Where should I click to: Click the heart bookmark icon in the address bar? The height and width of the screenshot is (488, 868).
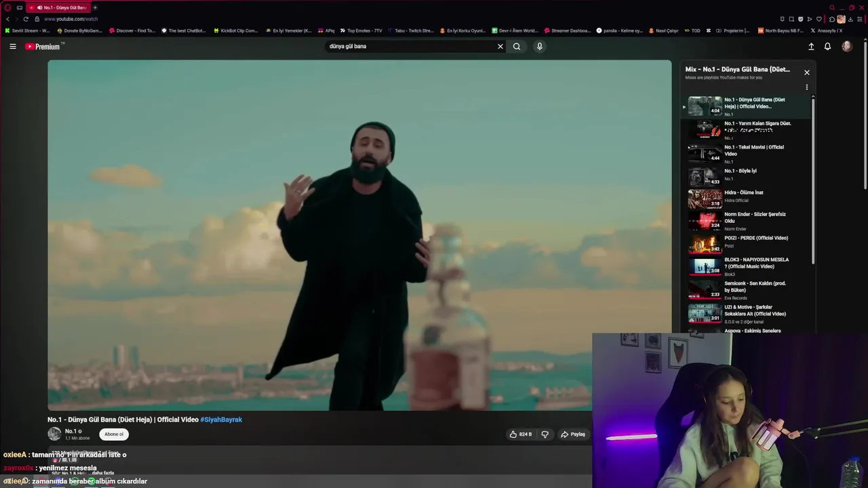click(x=818, y=19)
